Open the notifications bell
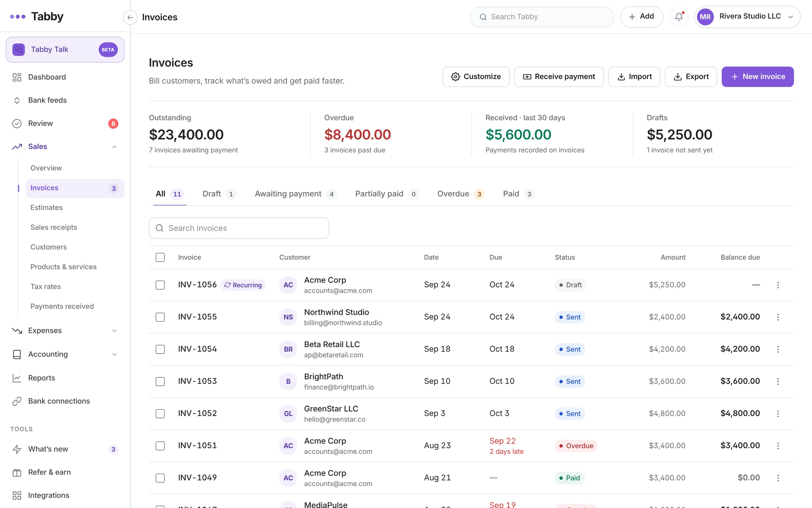Viewport: 812px width, 508px height. (679, 17)
